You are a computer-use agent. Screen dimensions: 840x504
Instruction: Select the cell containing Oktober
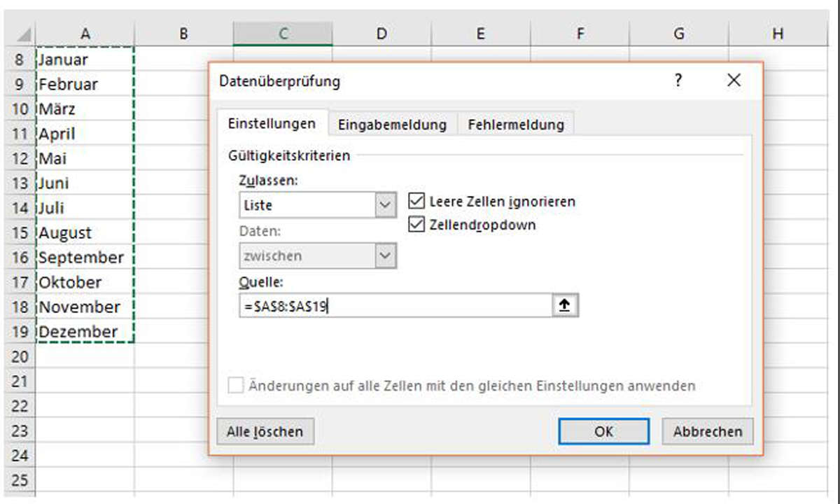point(85,282)
